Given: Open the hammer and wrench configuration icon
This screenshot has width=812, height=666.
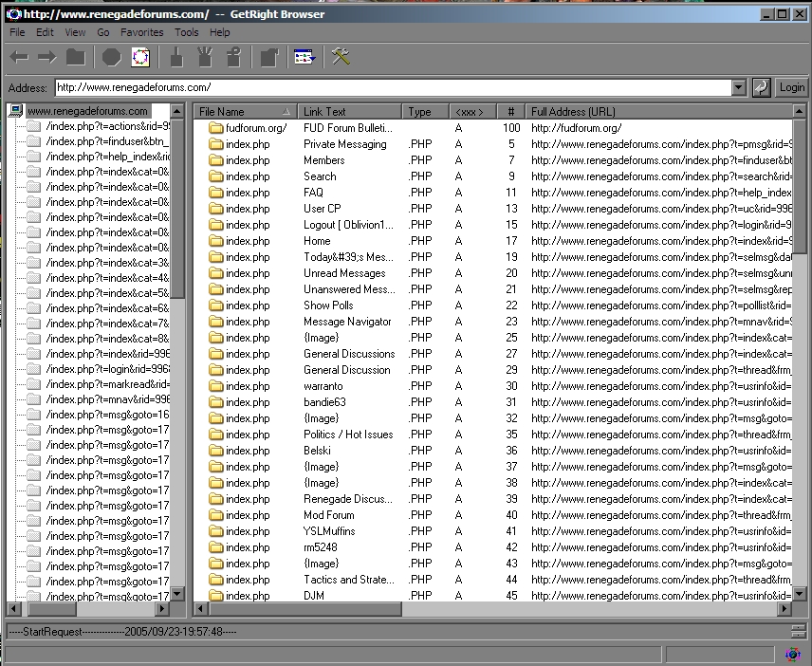Looking at the screenshot, I should coord(341,58).
